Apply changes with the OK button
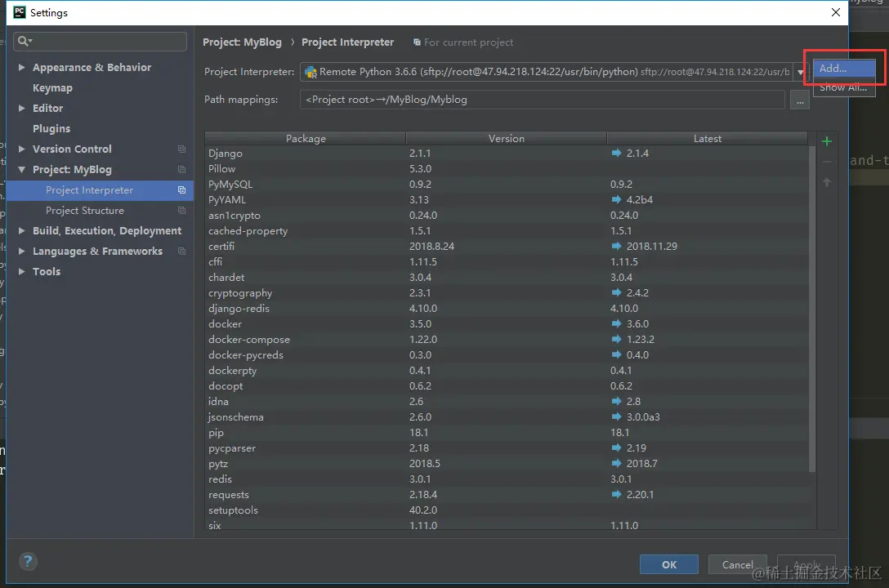Screen dimensions: 889x588 [668, 563]
